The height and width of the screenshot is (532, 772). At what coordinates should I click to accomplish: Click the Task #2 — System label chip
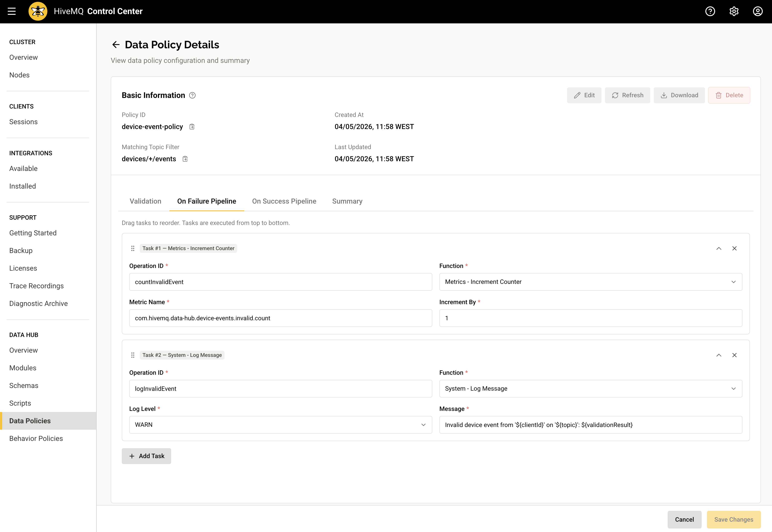click(x=182, y=355)
